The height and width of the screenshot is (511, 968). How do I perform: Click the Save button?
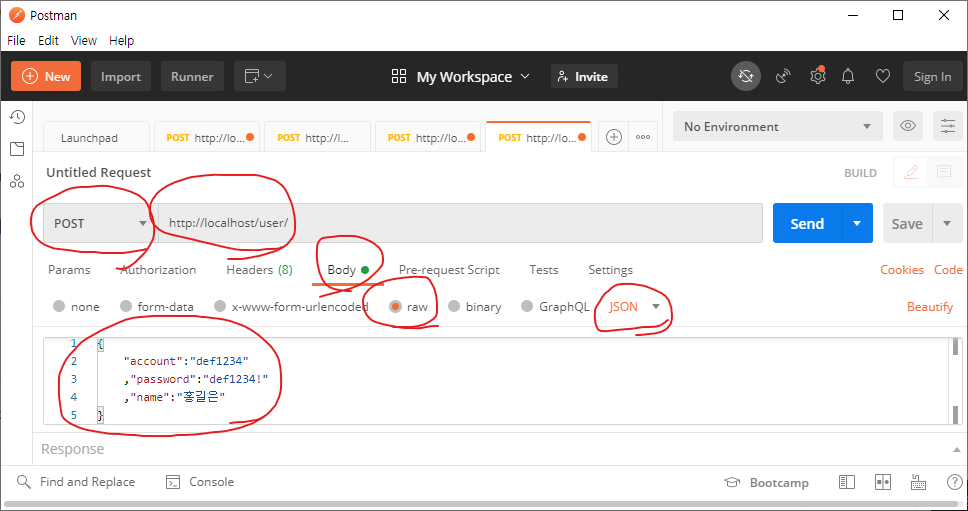pos(908,223)
